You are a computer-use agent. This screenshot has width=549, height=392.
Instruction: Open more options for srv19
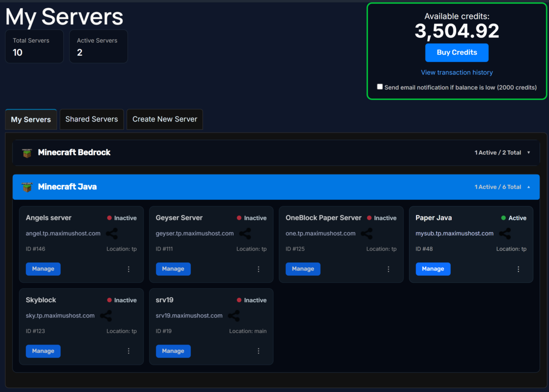pos(258,351)
